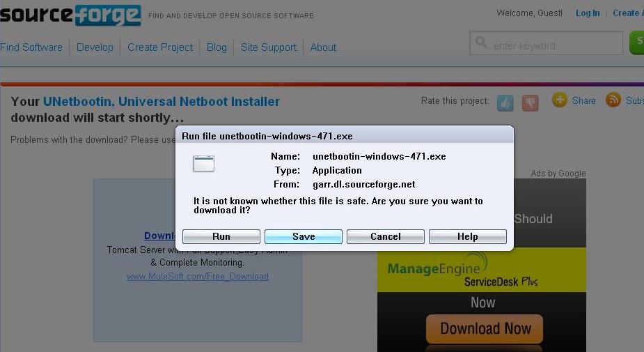Open the UNetbootin, Universal Netboot Installer link
Screen dimensions: 644x352
[x=161, y=102]
